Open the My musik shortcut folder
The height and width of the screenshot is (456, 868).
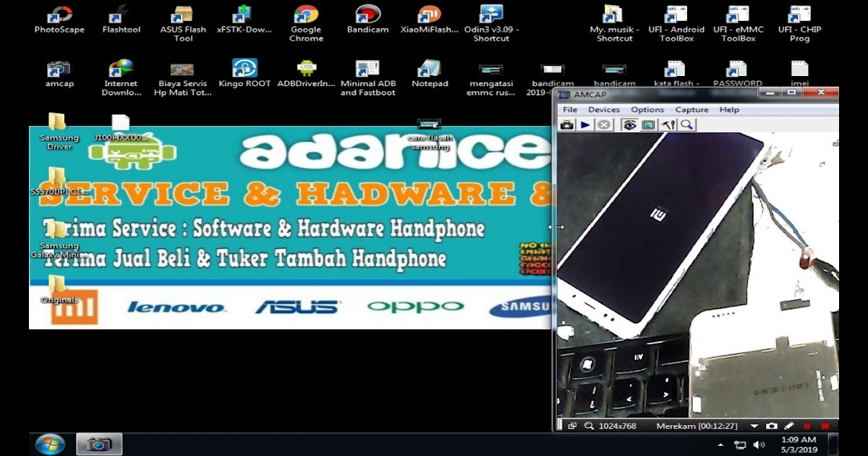pos(614,23)
